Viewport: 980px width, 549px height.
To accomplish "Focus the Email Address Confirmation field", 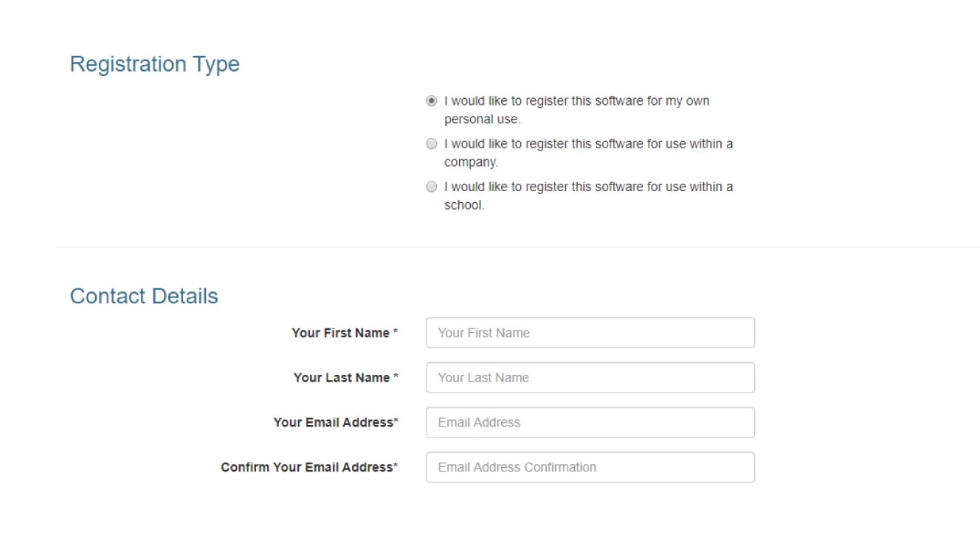I will (590, 467).
